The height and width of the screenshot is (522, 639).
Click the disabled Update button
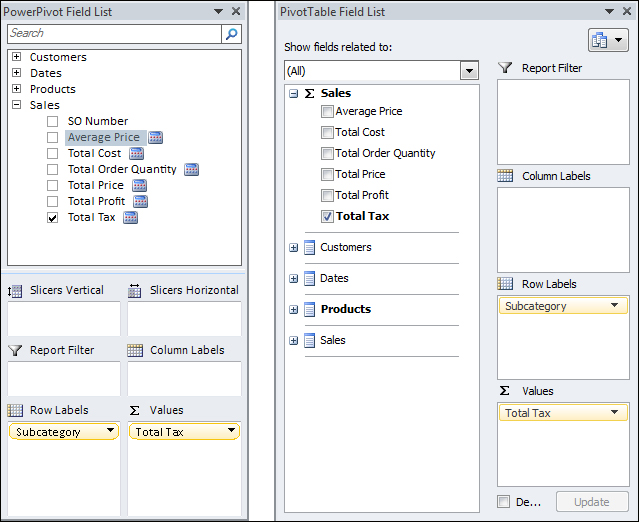tap(592, 502)
